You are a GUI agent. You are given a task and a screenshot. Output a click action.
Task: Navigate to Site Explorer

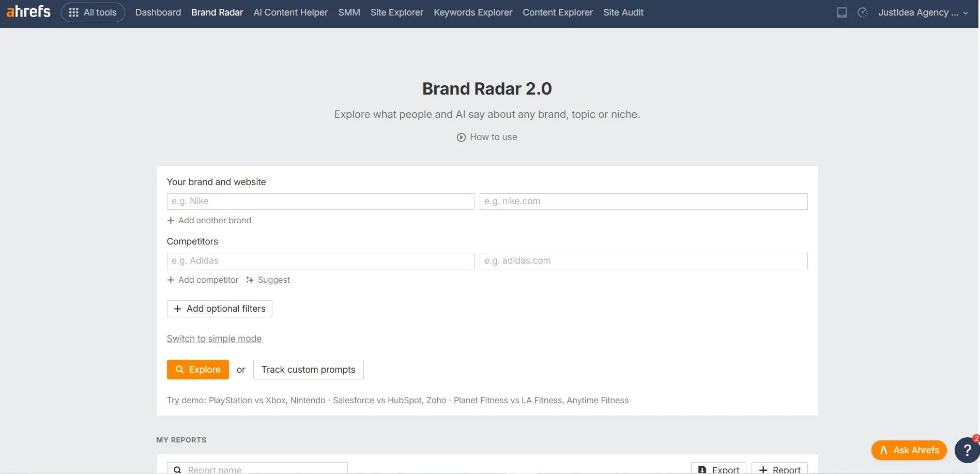click(x=396, y=12)
